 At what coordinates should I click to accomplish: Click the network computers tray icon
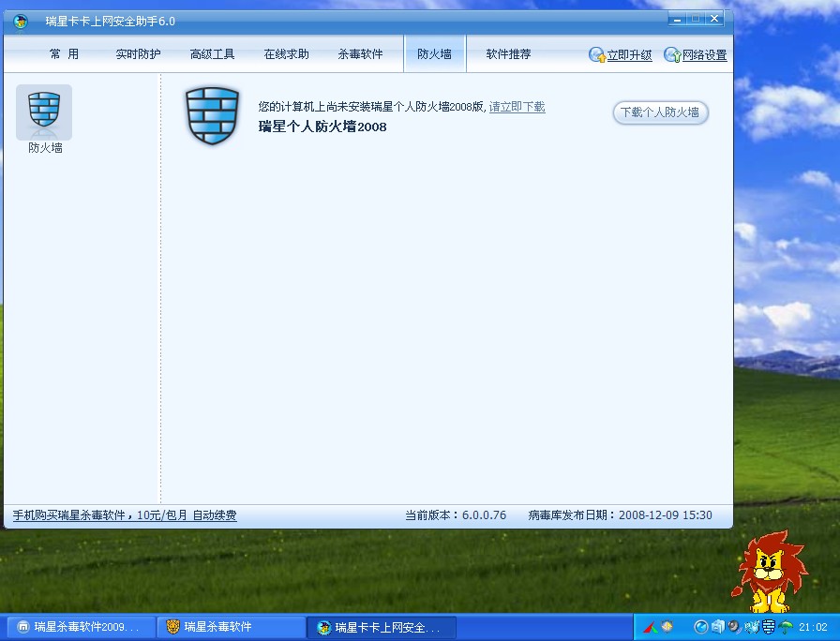coord(752,627)
